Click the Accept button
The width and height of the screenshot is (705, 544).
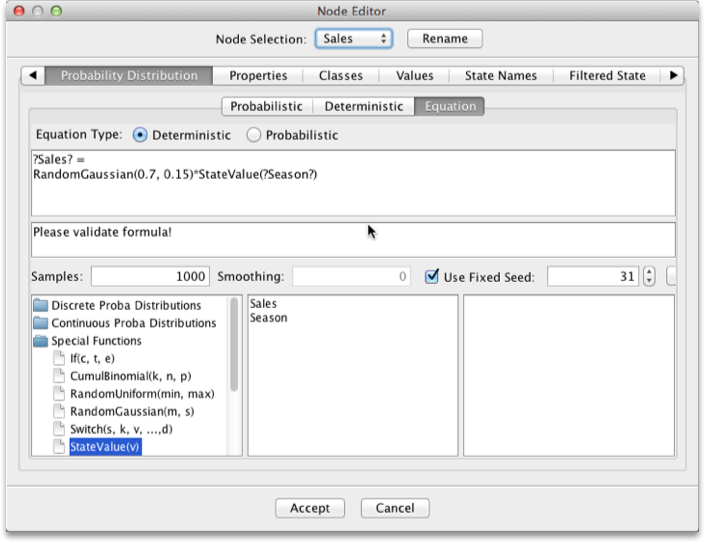click(310, 508)
